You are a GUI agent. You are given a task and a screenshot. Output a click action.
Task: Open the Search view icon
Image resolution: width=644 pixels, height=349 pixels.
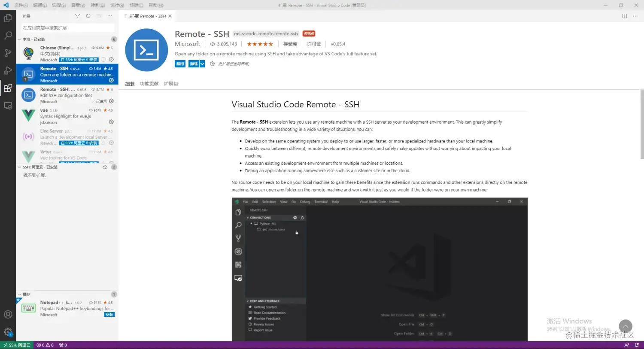click(x=8, y=36)
